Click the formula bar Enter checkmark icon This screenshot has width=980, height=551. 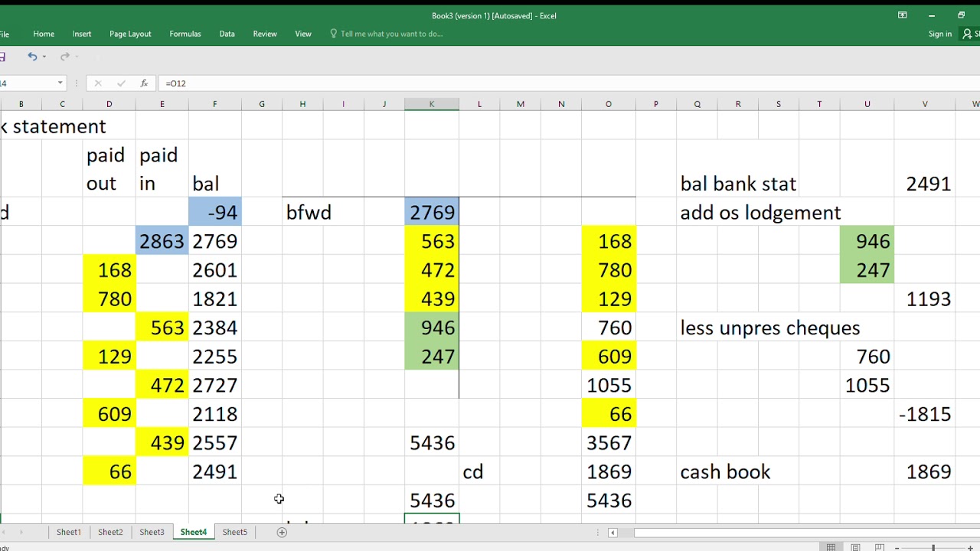coord(121,83)
